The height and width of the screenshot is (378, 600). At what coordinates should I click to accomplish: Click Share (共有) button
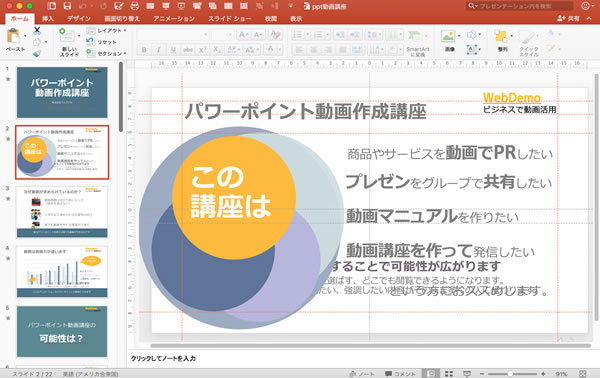click(x=568, y=18)
